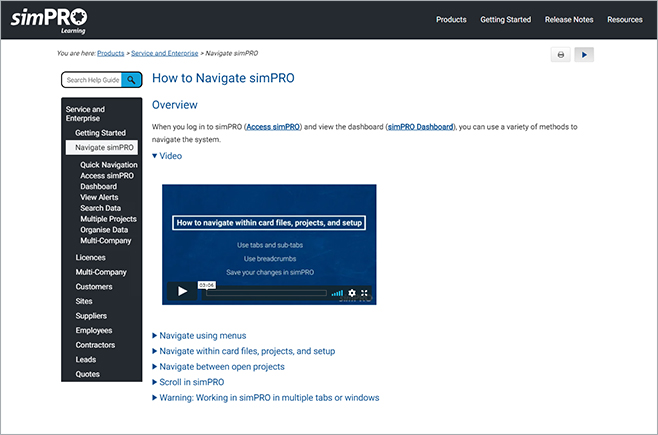Open View Alerts sidebar item
The image size is (658, 435).
tap(99, 198)
